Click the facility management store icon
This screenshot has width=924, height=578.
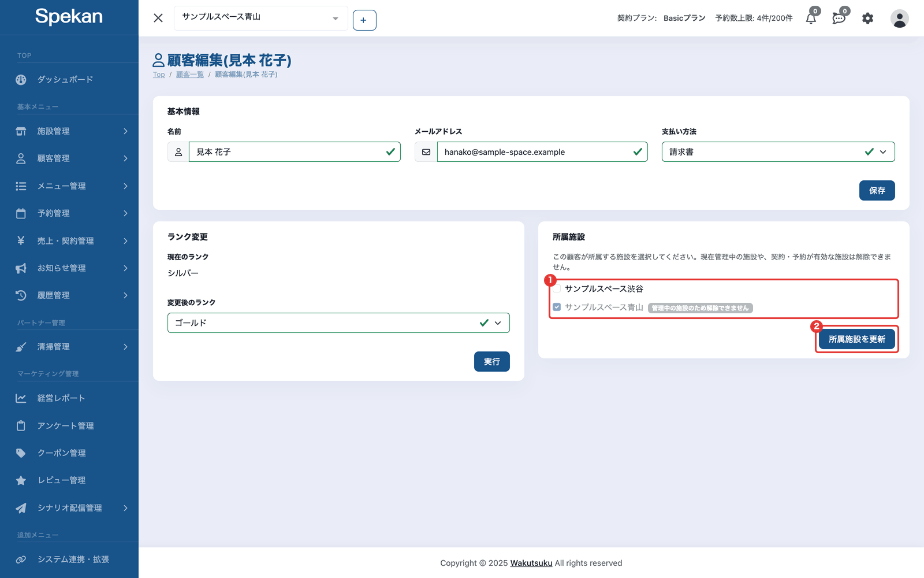point(21,131)
